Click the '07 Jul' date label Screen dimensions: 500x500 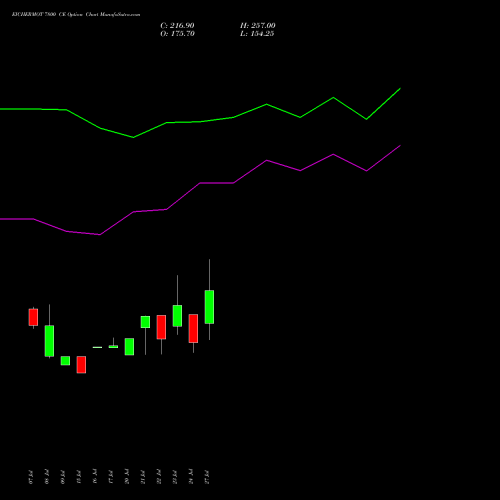coord(31,477)
